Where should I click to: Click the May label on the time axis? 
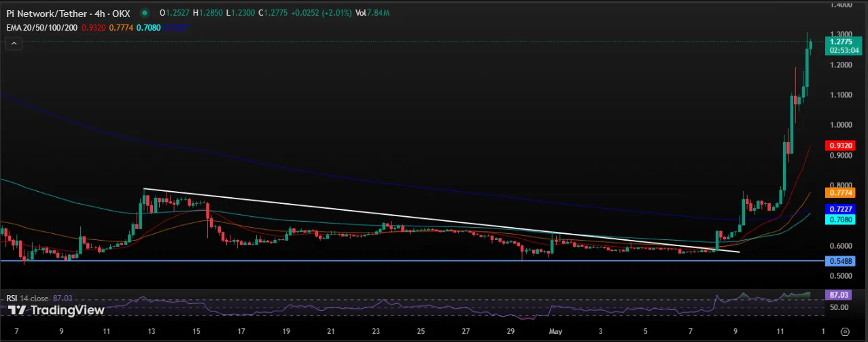pyautogui.click(x=555, y=331)
